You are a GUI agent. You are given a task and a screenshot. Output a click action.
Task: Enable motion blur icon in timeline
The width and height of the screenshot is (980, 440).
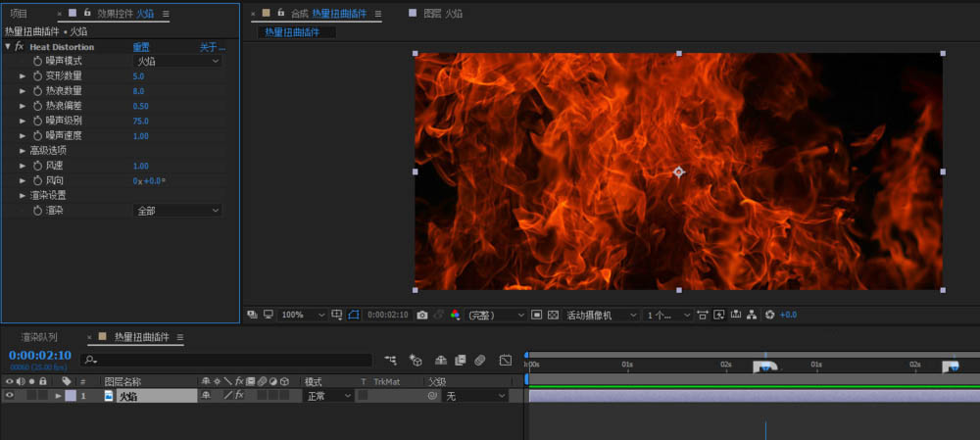tap(479, 360)
